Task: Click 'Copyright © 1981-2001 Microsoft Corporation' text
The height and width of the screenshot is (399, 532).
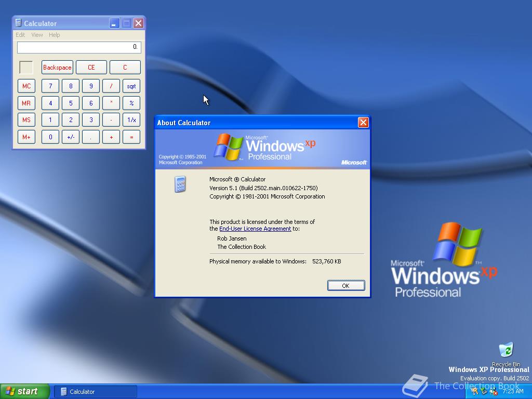Action: pyautogui.click(x=267, y=196)
